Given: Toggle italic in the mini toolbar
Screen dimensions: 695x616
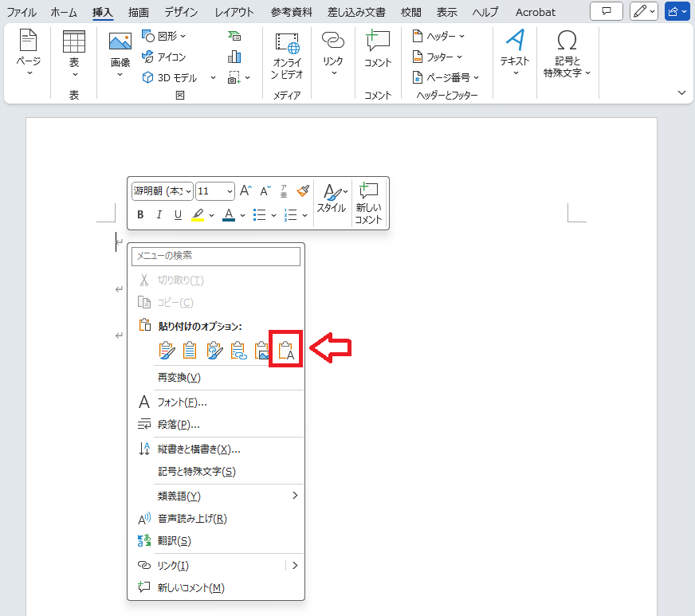Looking at the screenshot, I should pyautogui.click(x=159, y=214).
